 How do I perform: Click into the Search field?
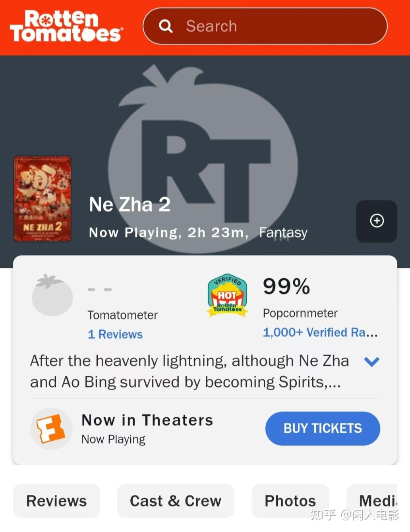[265, 26]
